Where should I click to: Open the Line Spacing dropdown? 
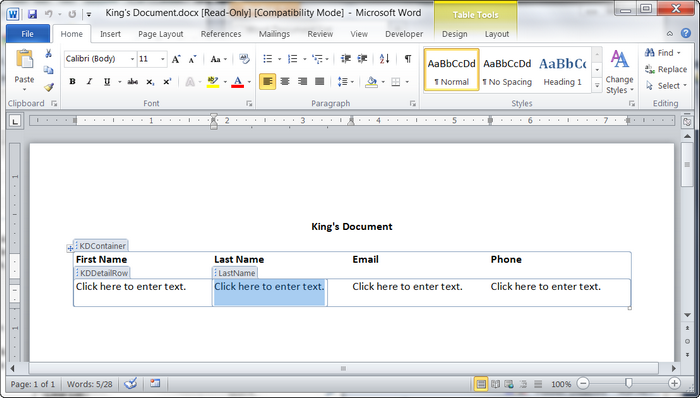(x=352, y=82)
